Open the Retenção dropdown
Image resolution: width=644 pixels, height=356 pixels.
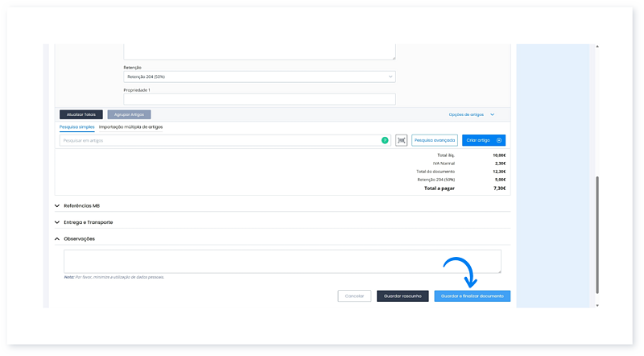(x=259, y=77)
